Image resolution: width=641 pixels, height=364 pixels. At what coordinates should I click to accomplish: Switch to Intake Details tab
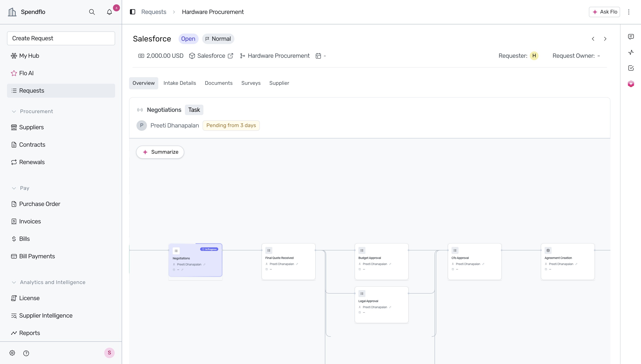[x=180, y=83]
